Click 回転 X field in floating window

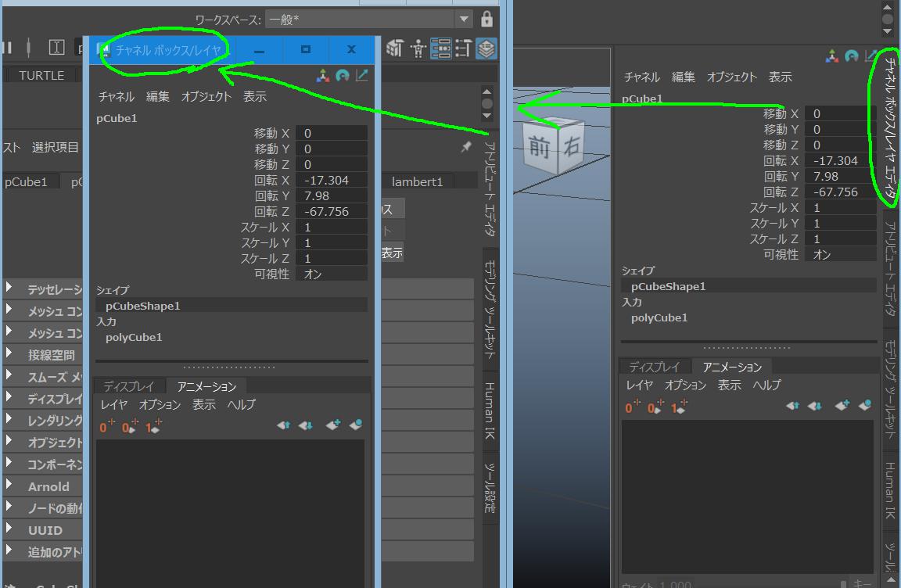point(332,181)
